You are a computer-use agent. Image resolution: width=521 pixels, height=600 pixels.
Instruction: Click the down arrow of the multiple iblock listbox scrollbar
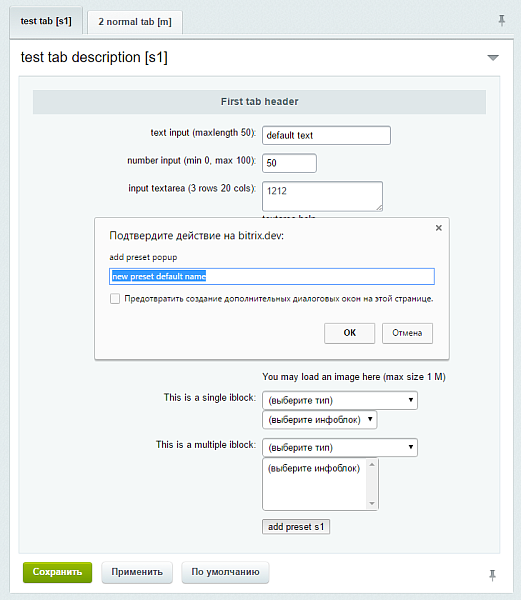point(372,504)
